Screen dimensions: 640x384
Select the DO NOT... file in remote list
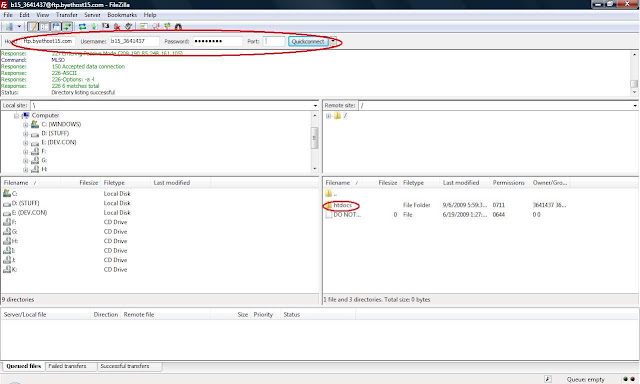point(347,215)
